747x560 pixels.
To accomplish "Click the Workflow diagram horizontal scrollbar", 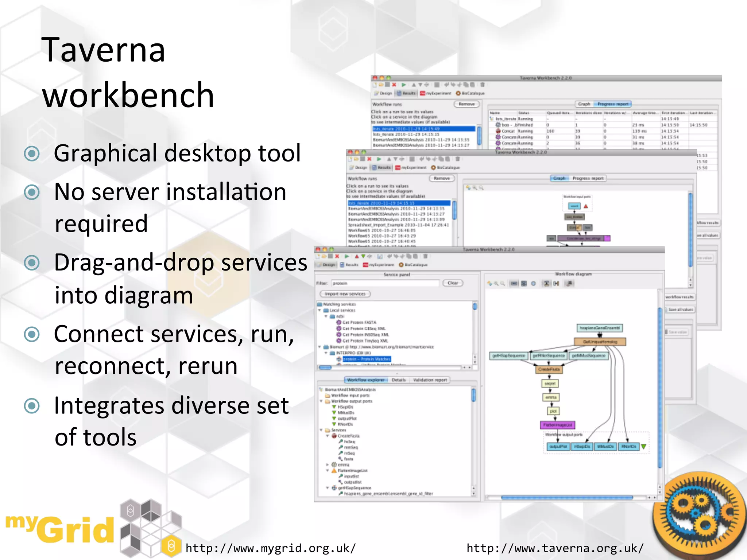I will point(567,497).
